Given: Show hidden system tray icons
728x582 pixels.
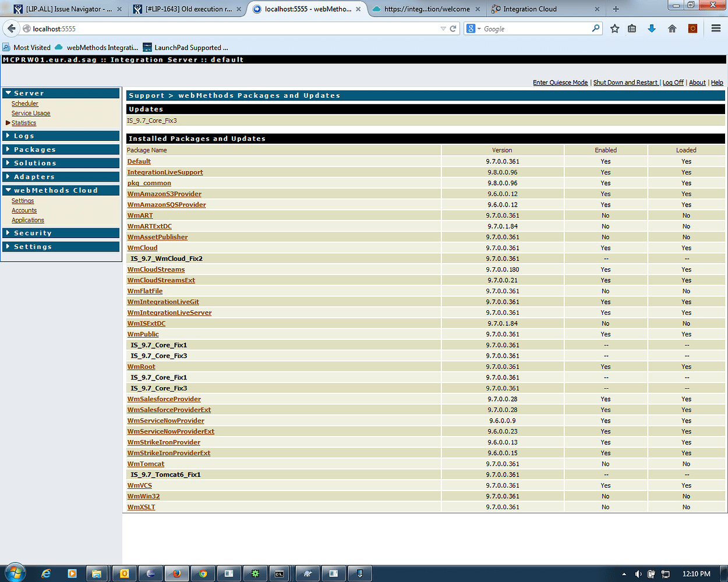Looking at the screenshot, I should coord(624,574).
